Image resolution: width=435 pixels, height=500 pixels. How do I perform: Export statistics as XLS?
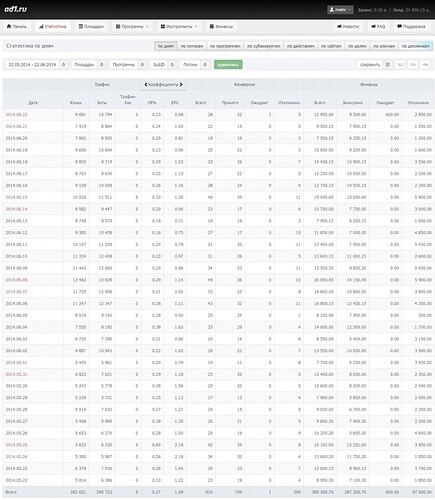[400, 65]
